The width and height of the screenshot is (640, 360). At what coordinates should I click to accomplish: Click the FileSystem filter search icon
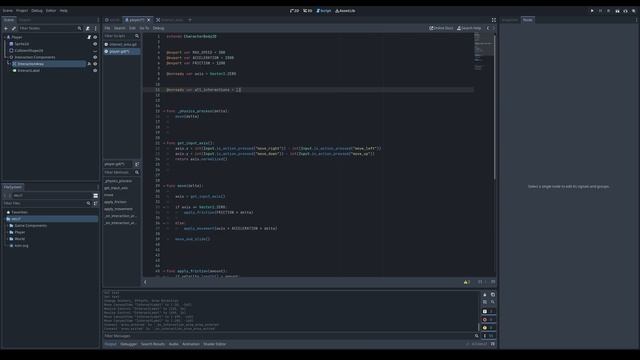pyautogui.click(x=88, y=203)
